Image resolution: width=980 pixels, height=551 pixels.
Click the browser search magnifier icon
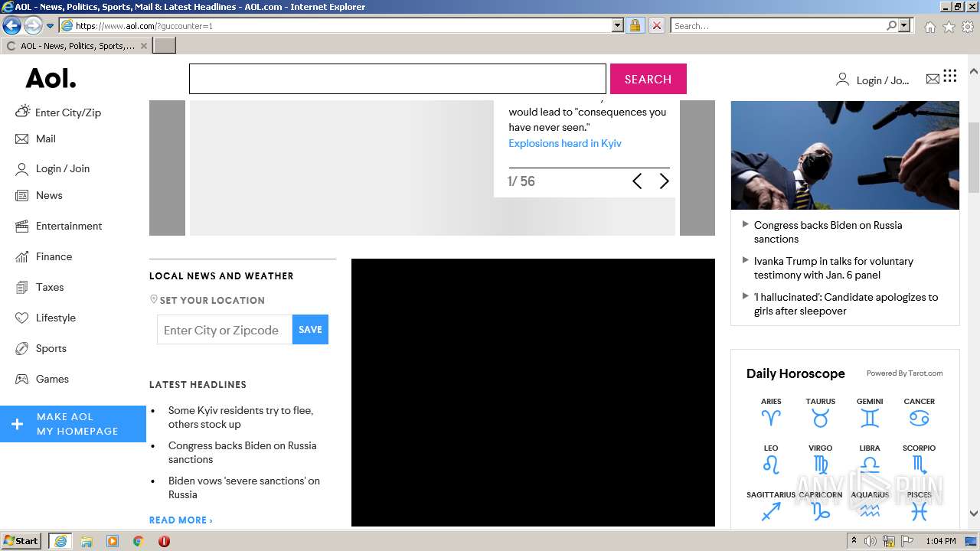[891, 25]
